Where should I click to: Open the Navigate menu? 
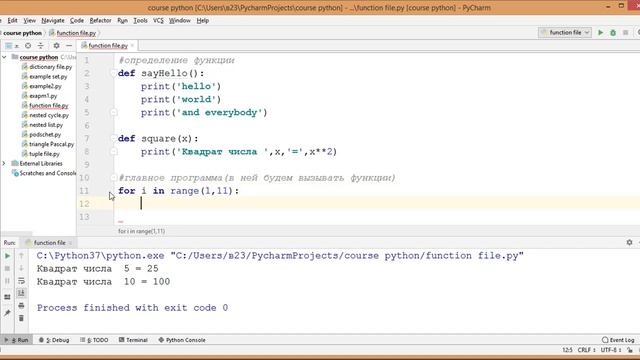click(53, 20)
